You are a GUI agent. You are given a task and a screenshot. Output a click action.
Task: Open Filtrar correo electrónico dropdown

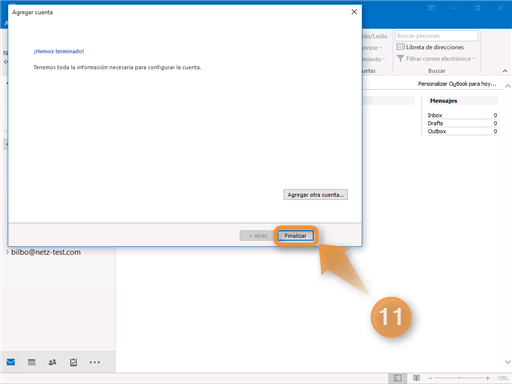coord(436,59)
